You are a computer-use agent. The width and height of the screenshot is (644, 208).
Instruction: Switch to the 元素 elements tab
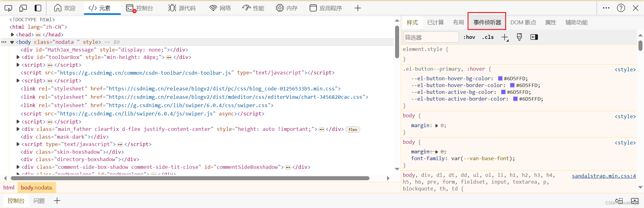(100, 8)
